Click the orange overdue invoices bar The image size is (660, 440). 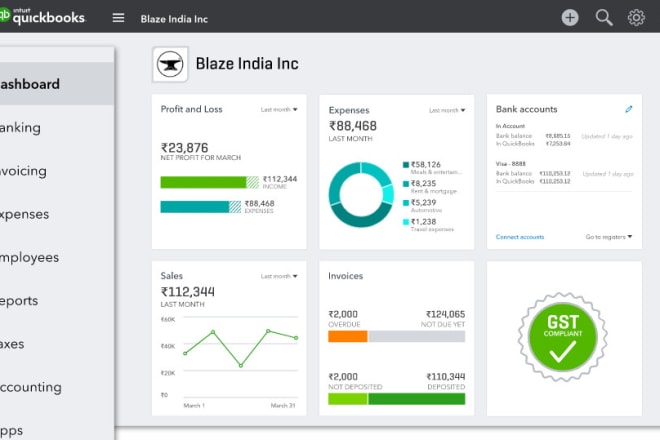[348, 336]
